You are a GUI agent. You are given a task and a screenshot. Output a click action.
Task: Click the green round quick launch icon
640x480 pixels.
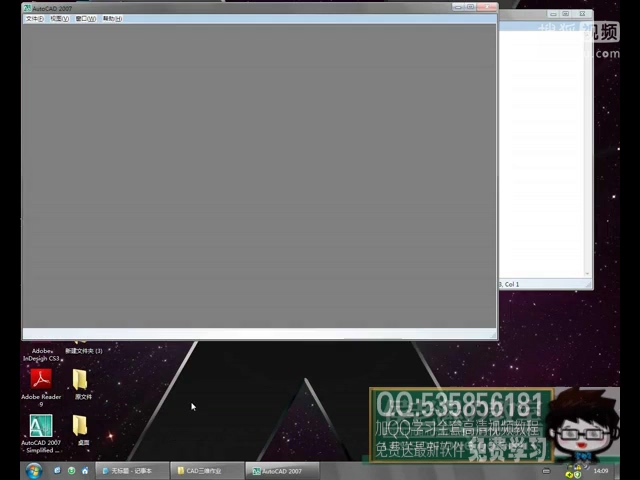[x=71, y=471]
